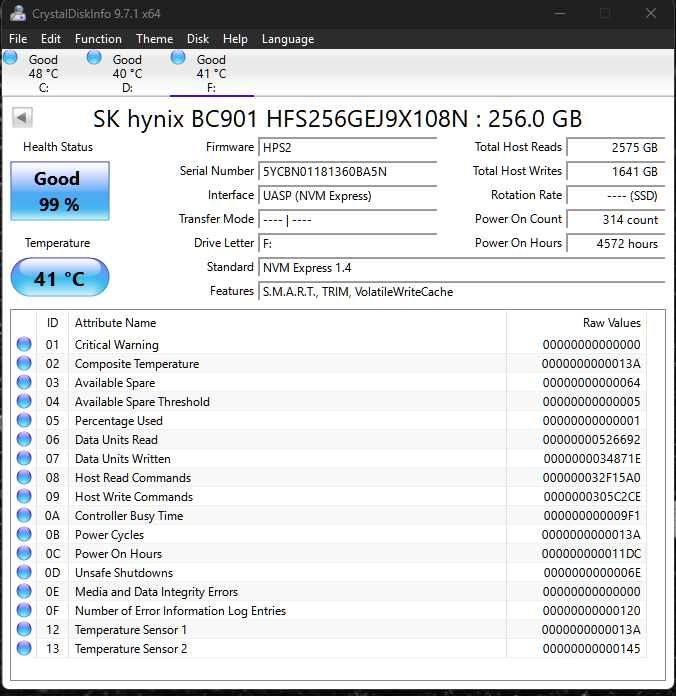Open the File menu
The image size is (676, 696).
(x=18, y=39)
